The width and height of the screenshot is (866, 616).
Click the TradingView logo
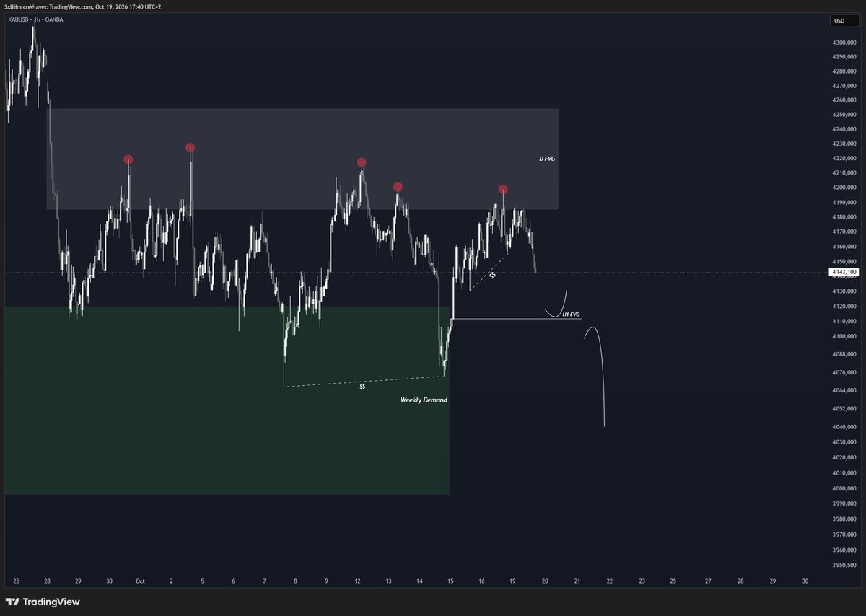click(43, 602)
